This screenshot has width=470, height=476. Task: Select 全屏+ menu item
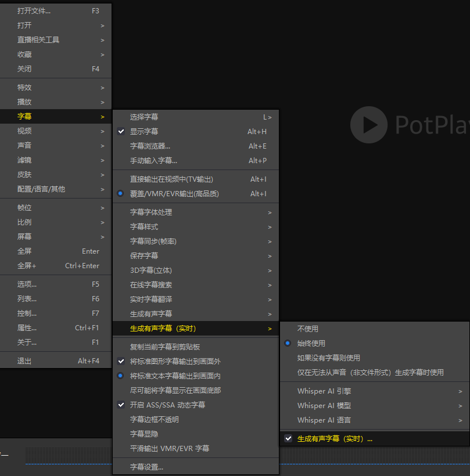(x=56, y=266)
